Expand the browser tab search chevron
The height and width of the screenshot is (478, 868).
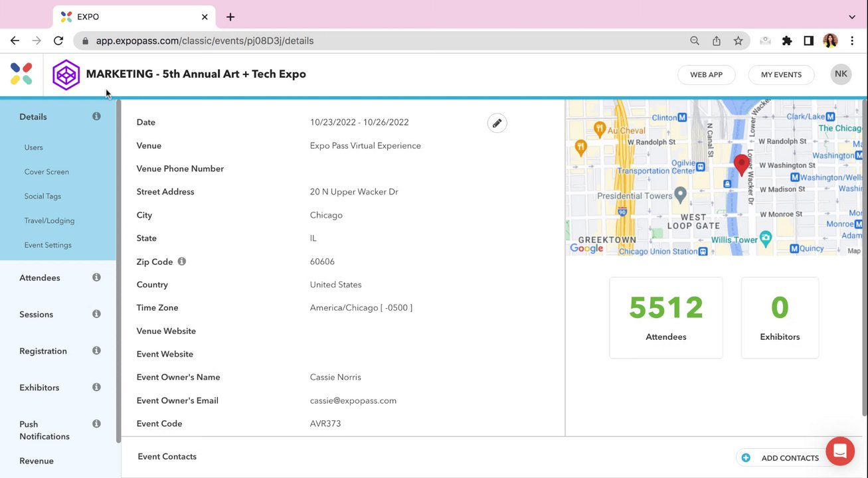(852, 17)
